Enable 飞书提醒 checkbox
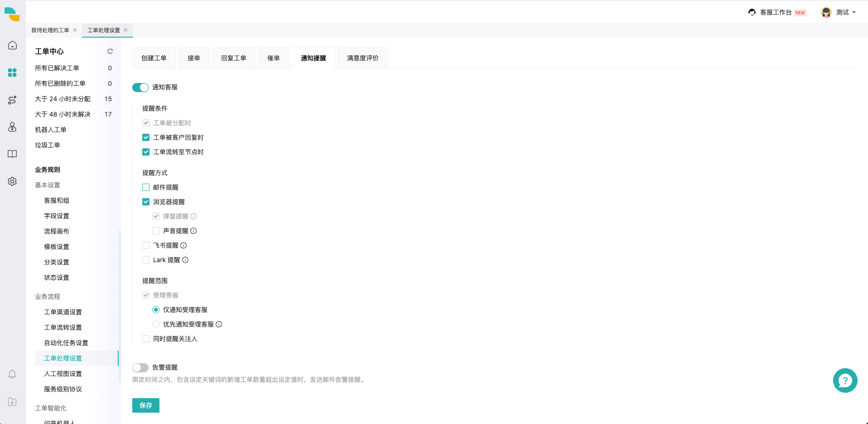868x424 pixels. click(146, 245)
